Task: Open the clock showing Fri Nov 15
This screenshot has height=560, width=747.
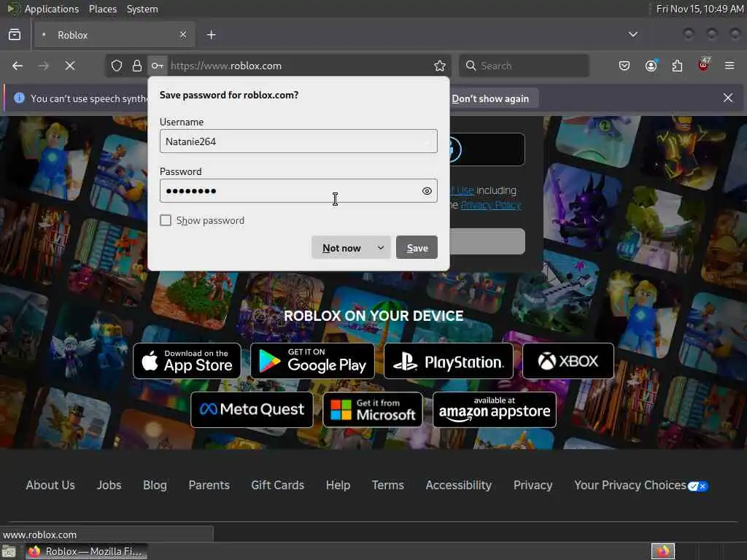Action: [x=700, y=9]
